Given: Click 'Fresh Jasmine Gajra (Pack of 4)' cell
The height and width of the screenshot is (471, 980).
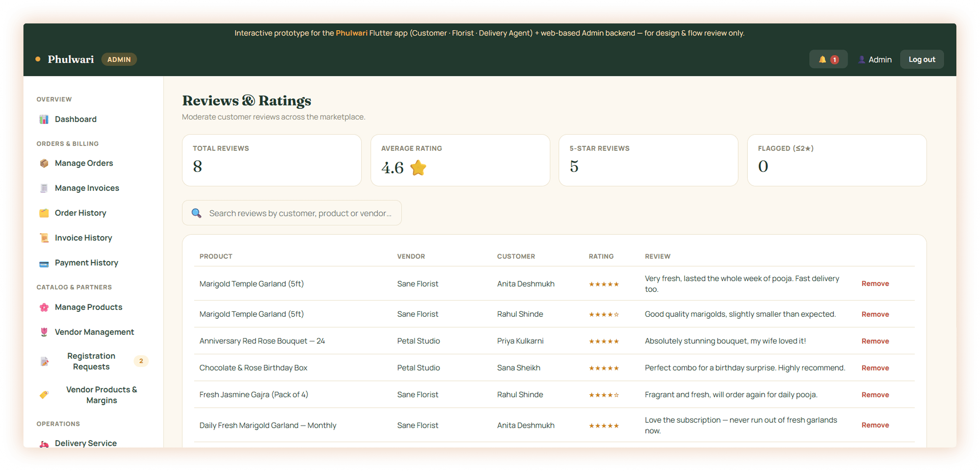Looking at the screenshot, I should pos(254,395).
